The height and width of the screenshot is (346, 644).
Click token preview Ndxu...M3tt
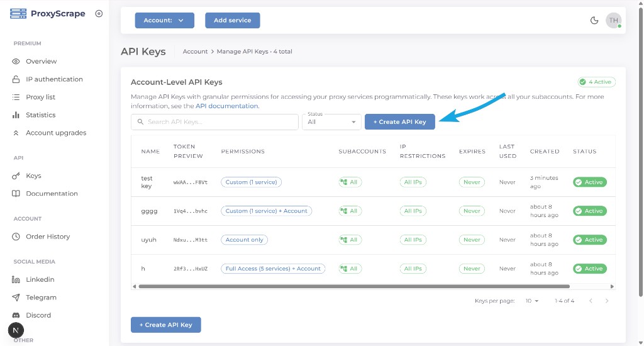(190, 240)
